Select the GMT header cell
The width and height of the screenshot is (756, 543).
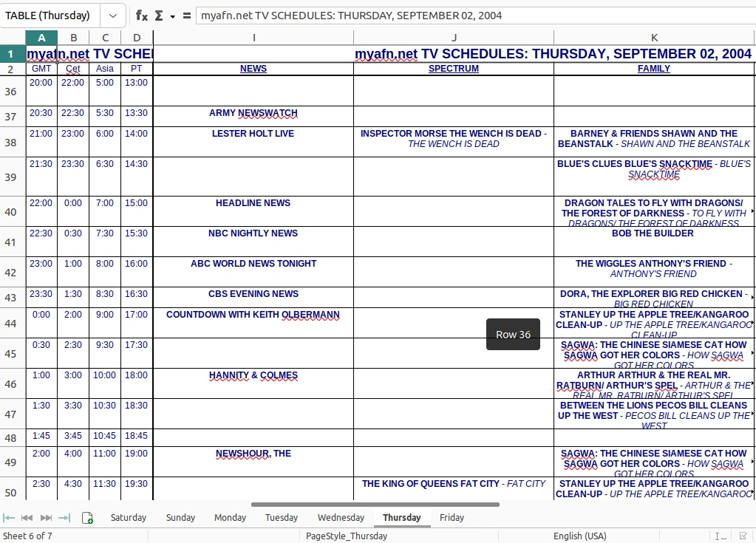pyautogui.click(x=41, y=69)
